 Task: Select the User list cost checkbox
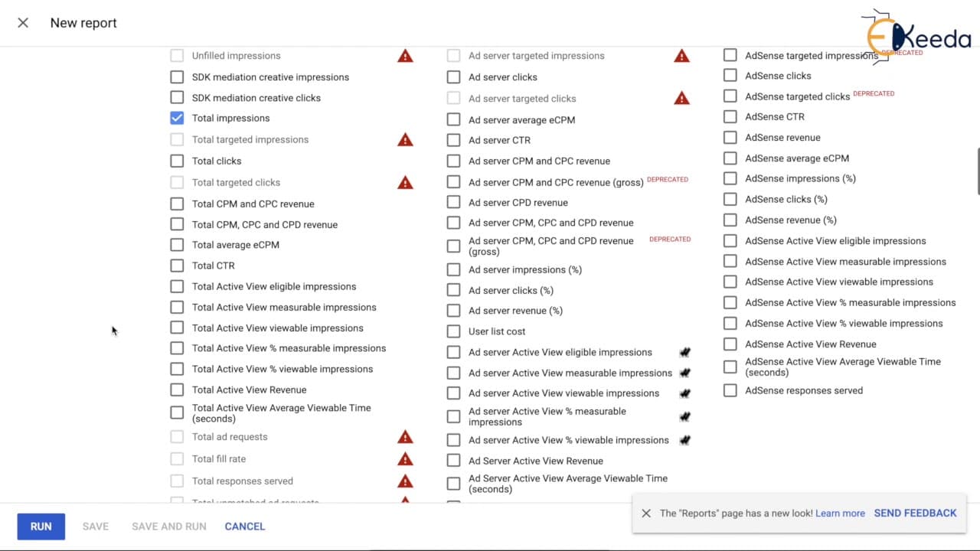click(454, 331)
